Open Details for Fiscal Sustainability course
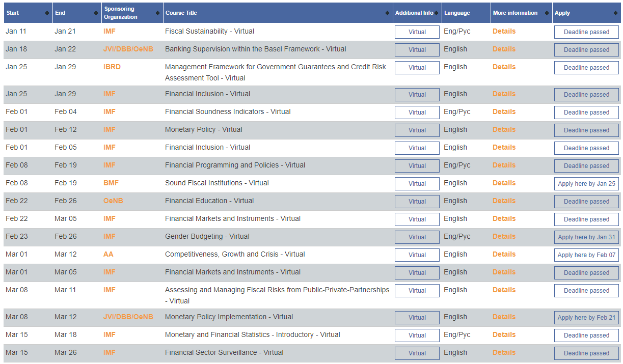The width and height of the screenshot is (623, 364). (504, 31)
